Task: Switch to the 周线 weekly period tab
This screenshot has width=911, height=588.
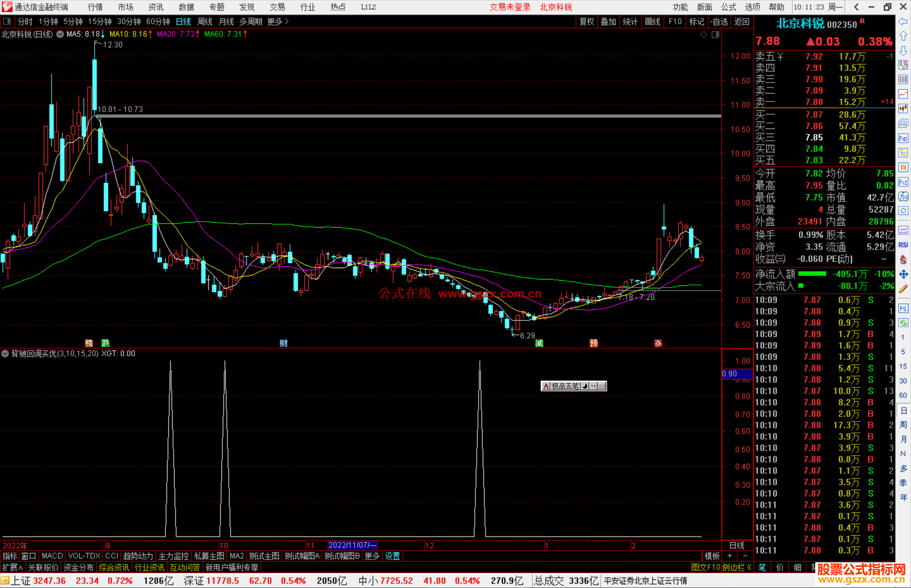Action: click(x=205, y=21)
